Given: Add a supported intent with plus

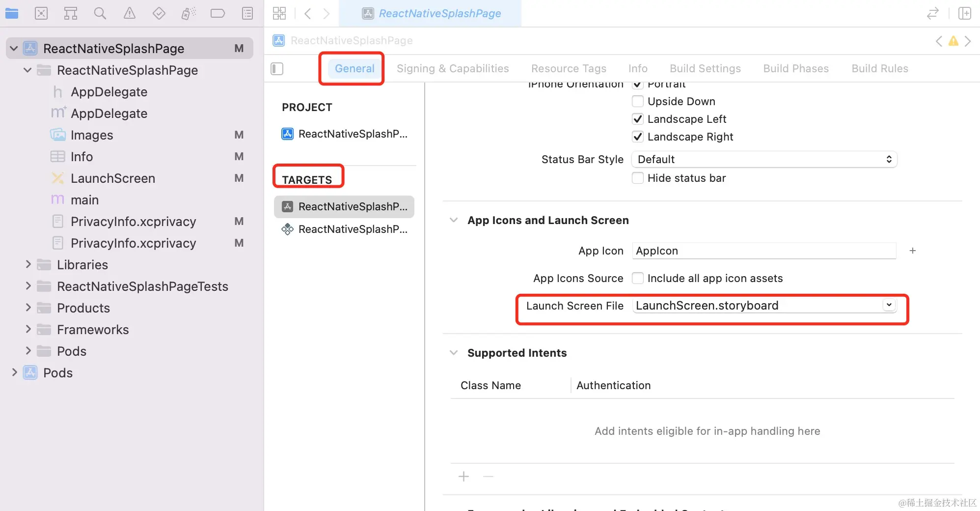Looking at the screenshot, I should pos(463,477).
